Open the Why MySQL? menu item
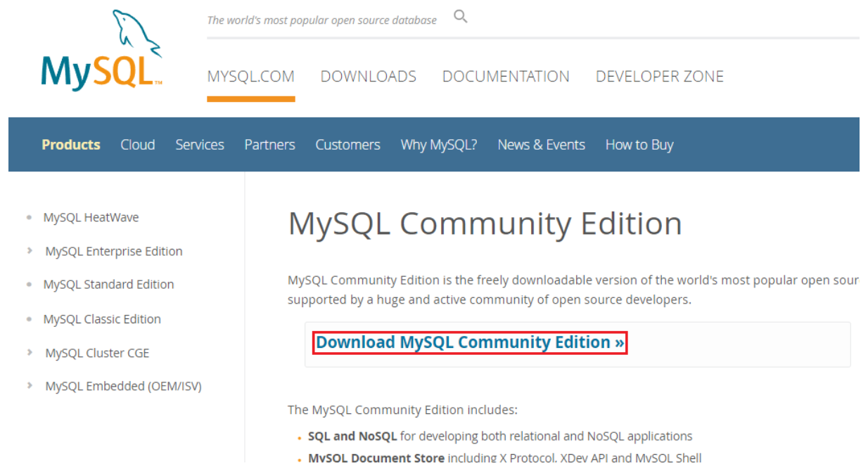The image size is (868, 473). (x=439, y=145)
